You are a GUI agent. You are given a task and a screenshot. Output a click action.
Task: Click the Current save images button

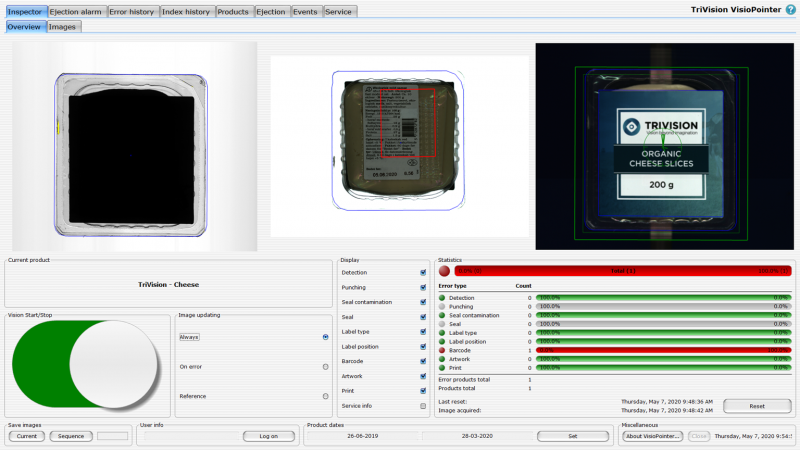point(27,436)
